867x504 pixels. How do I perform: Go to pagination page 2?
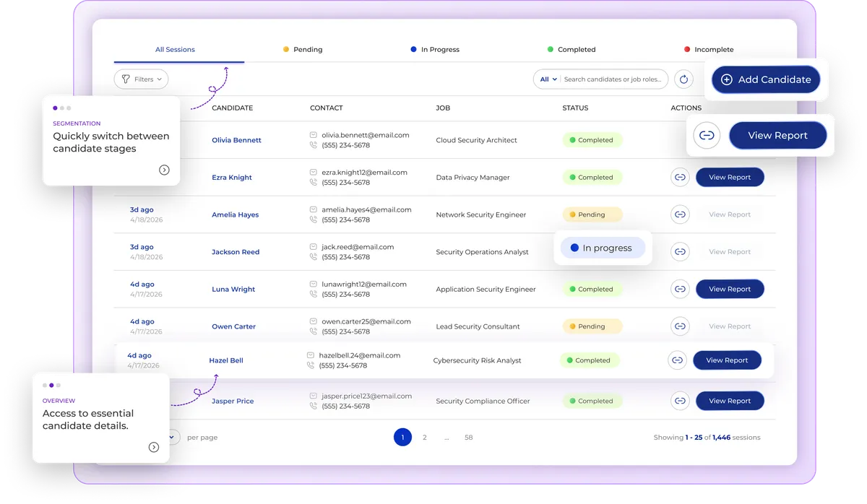(x=425, y=438)
